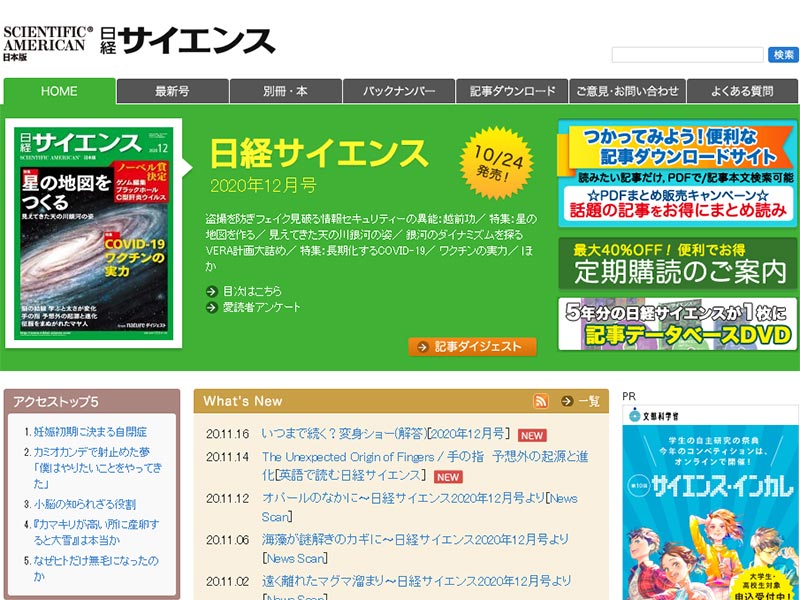Open the よくある質問 tab
800x600 pixels.
tap(742, 91)
